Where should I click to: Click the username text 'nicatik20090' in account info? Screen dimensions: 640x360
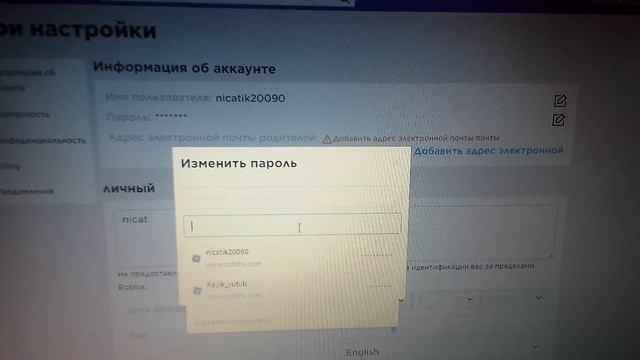250,98
